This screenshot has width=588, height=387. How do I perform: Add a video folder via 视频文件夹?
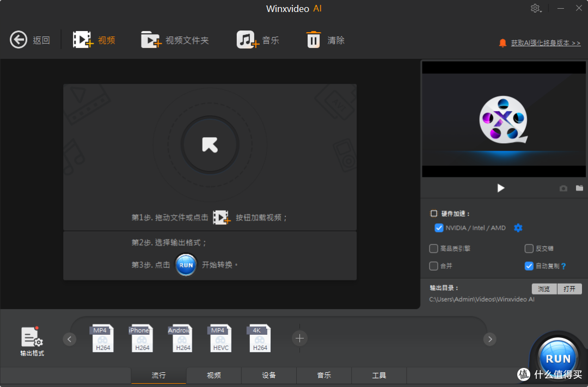coord(151,40)
